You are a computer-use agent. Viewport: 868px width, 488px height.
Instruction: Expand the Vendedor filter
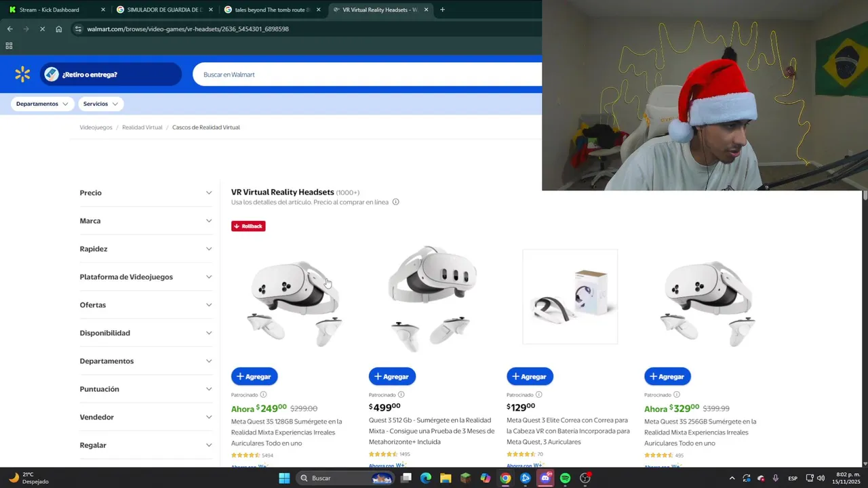(146, 417)
